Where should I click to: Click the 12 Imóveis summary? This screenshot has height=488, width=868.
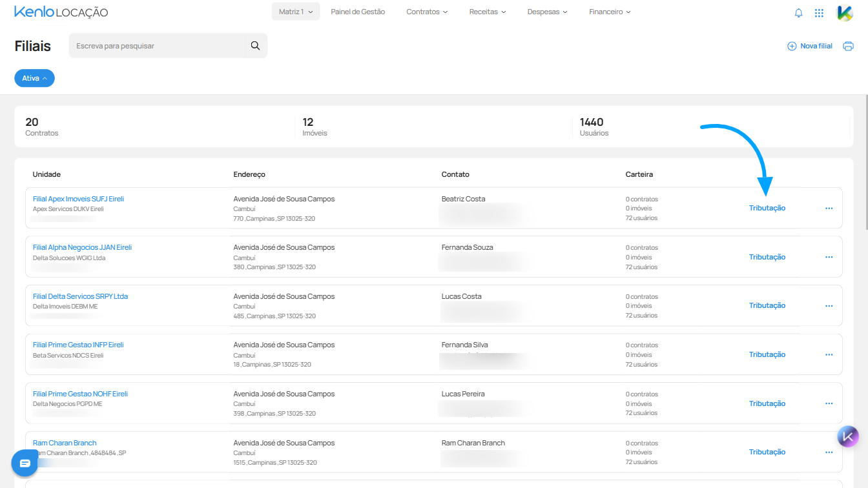point(315,127)
